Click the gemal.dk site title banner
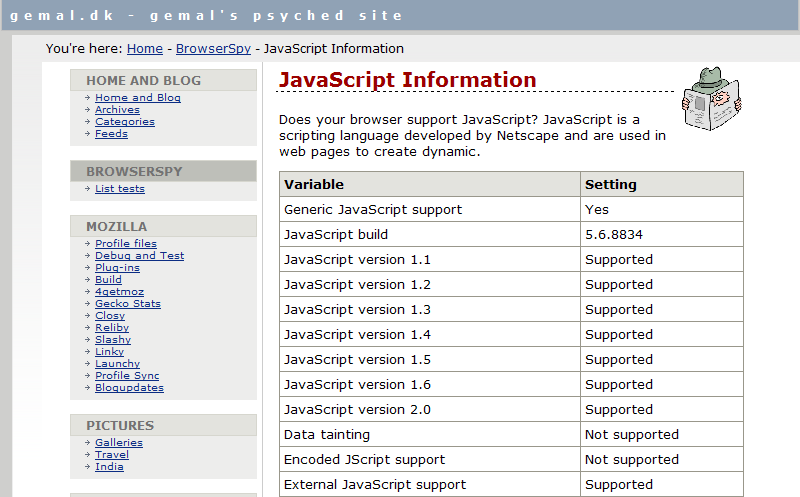 pos(206,15)
